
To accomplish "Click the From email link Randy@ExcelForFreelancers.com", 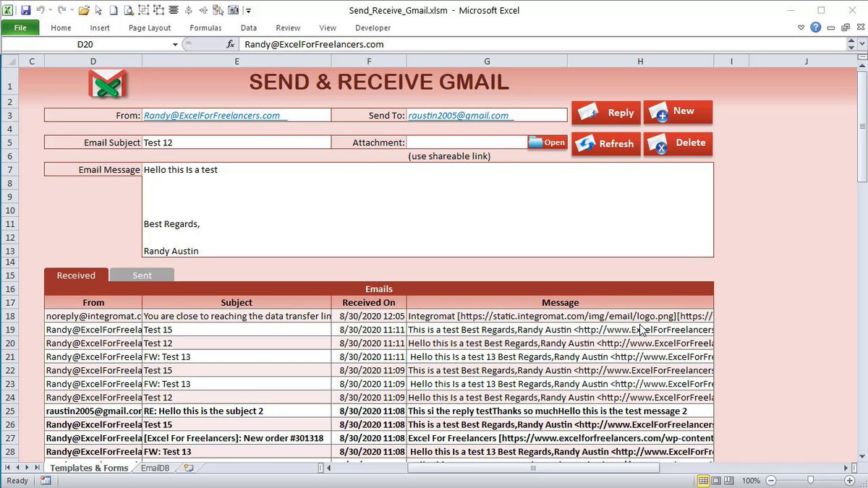I will (x=212, y=115).
